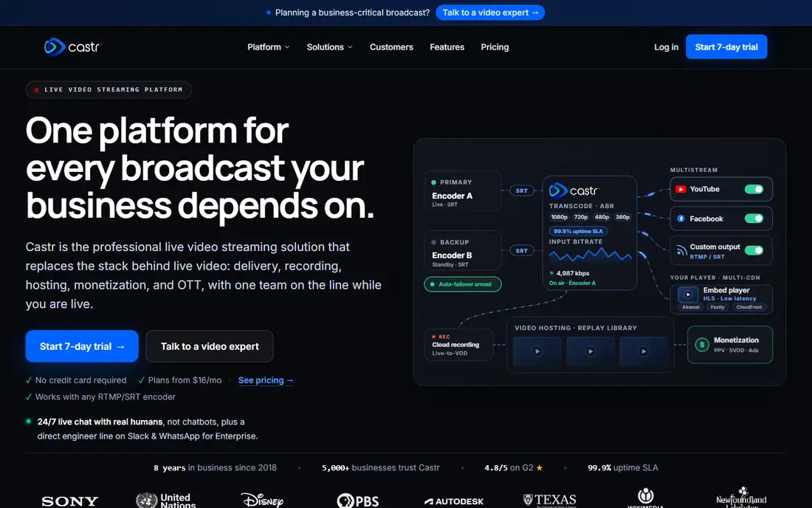Click the 'On air · Encoder A' status text

[x=572, y=284]
